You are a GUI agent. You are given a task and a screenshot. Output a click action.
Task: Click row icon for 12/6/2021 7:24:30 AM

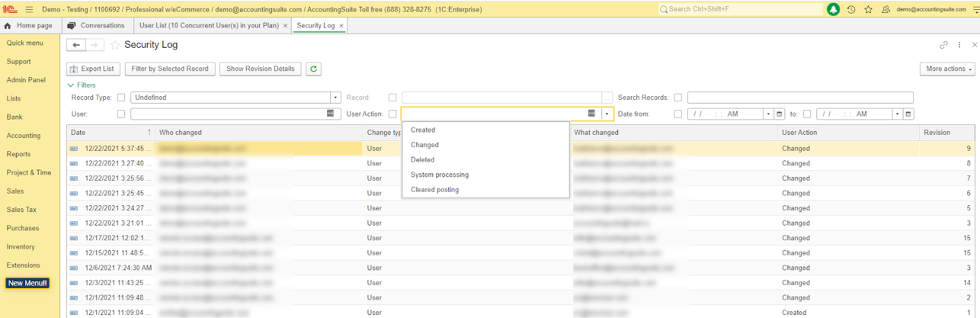tap(73, 268)
